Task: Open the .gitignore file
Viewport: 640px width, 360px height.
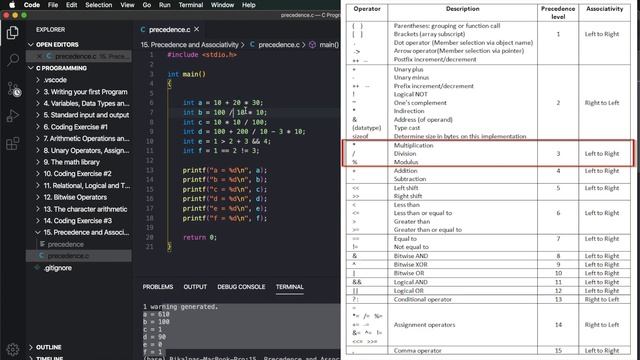Action: [x=58, y=268]
